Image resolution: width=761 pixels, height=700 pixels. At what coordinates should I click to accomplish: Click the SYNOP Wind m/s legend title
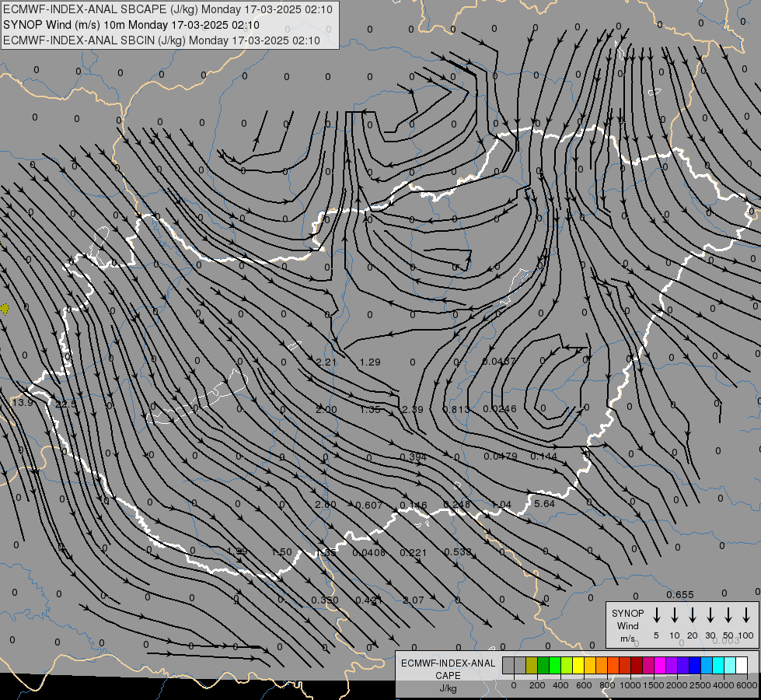tap(627, 626)
